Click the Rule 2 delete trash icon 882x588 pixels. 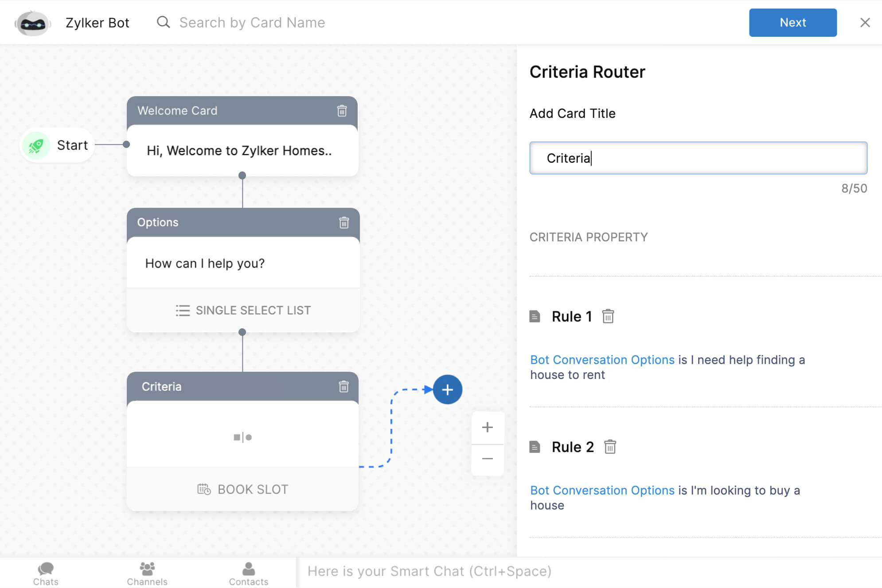click(x=609, y=447)
